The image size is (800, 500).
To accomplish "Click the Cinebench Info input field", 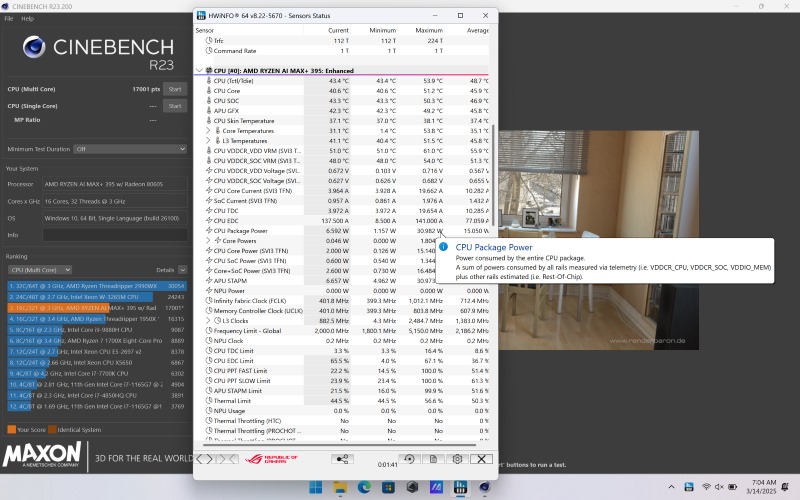I will pos(115,235).
